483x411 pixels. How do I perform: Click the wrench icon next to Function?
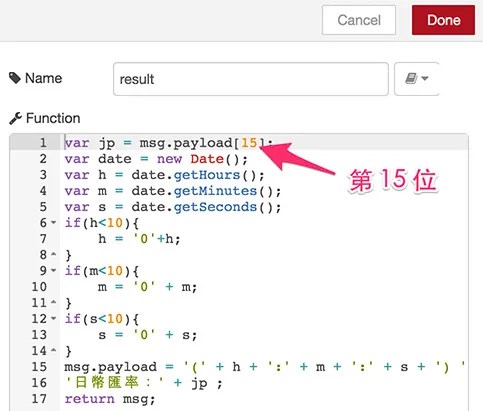click(x=15, y=118)
